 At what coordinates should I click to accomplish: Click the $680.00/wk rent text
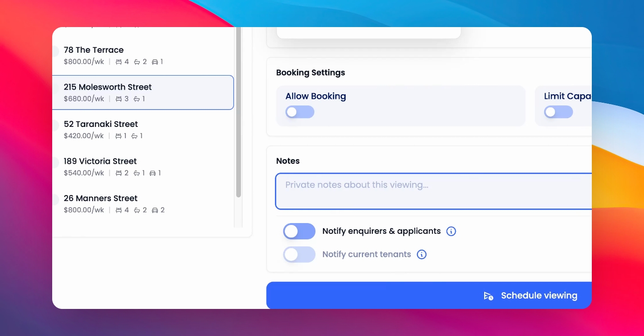click(84, 99)
